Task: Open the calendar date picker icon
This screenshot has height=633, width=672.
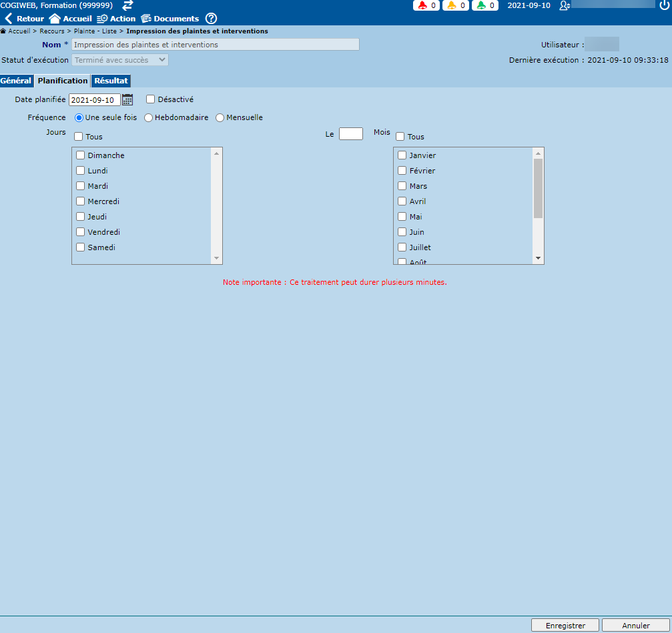Action: (x=127, y=100)
